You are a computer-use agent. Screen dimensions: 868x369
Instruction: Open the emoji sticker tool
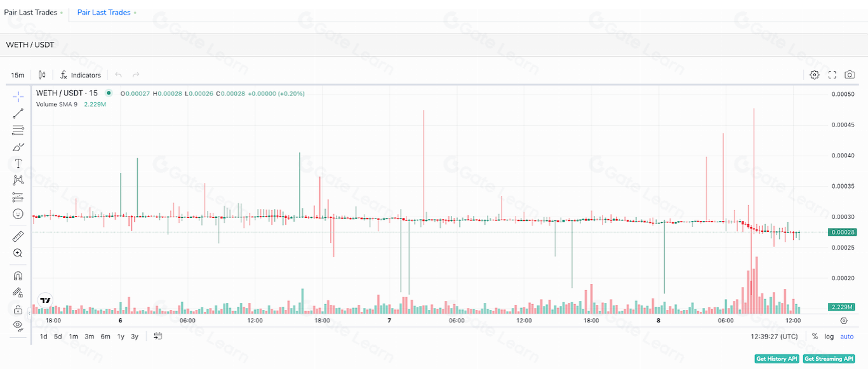coord(18,214)
